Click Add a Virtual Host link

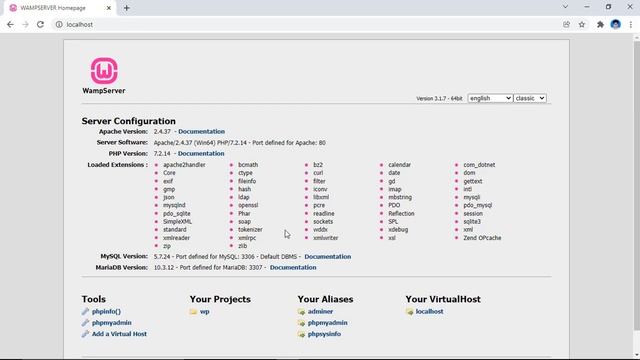click(x=119, y=334)
